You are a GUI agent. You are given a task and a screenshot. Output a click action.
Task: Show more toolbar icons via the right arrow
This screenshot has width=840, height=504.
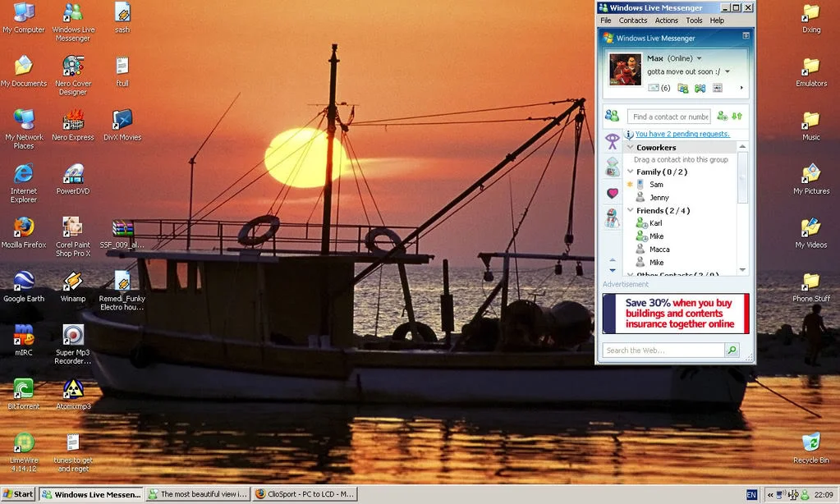pos(741,88)
